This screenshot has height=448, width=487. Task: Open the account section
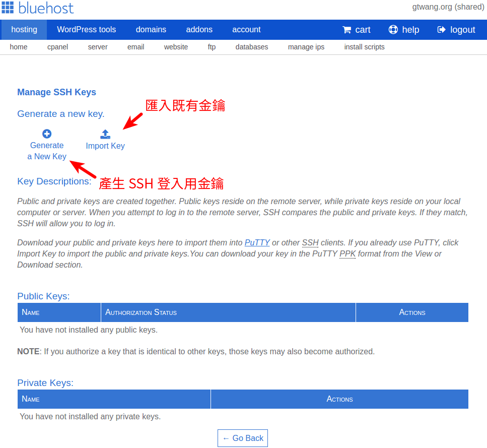pos(246,30)
